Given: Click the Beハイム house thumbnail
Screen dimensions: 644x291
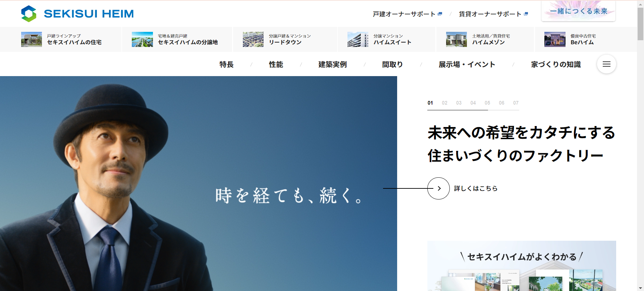Looking at the screenshot, I should coord(555,40).
